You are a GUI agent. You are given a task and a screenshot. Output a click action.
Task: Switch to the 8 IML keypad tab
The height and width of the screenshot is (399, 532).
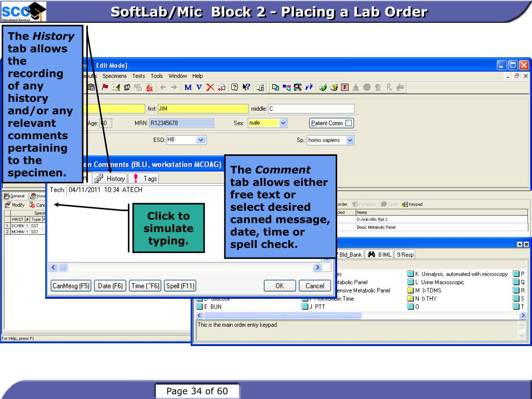379,255
